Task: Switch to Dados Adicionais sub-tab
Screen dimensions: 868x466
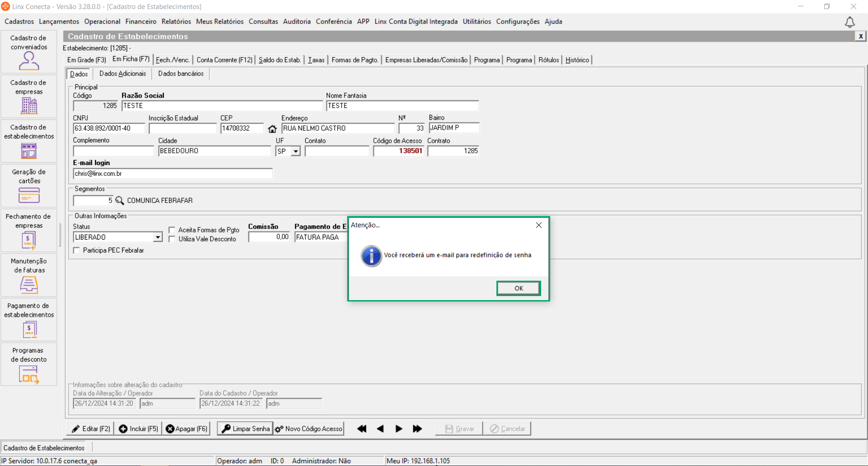Action: tap(123, 74)
